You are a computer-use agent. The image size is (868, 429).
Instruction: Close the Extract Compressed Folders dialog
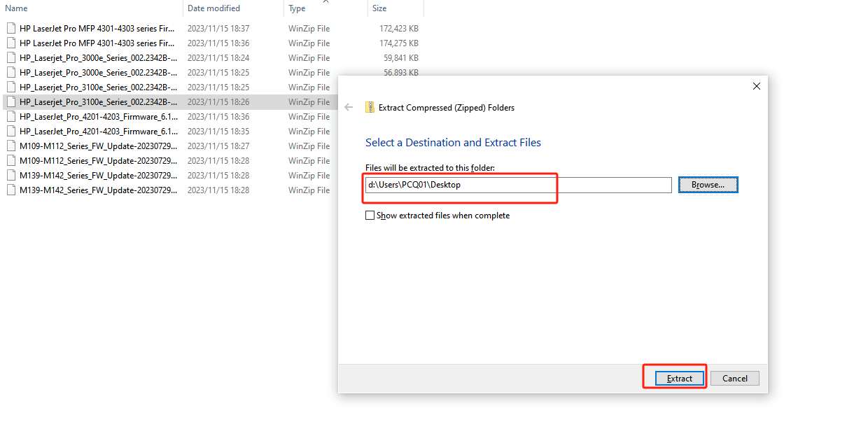coord(756,85)
